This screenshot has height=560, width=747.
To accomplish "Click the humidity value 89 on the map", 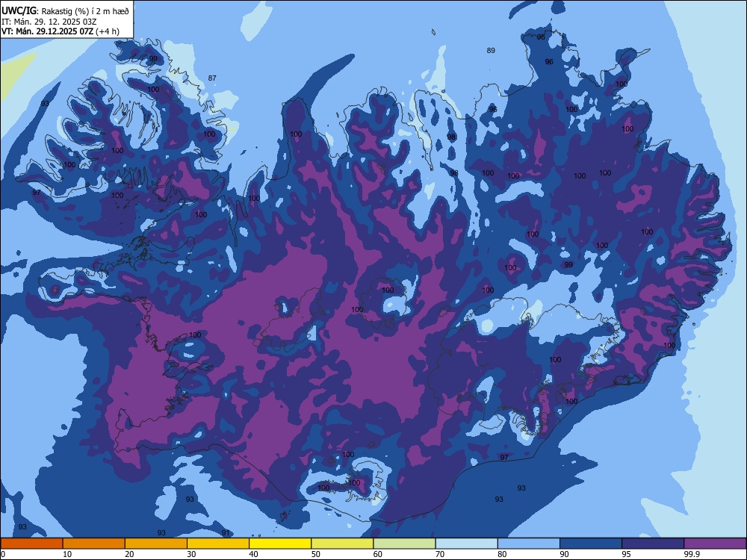I will point(492,51).
